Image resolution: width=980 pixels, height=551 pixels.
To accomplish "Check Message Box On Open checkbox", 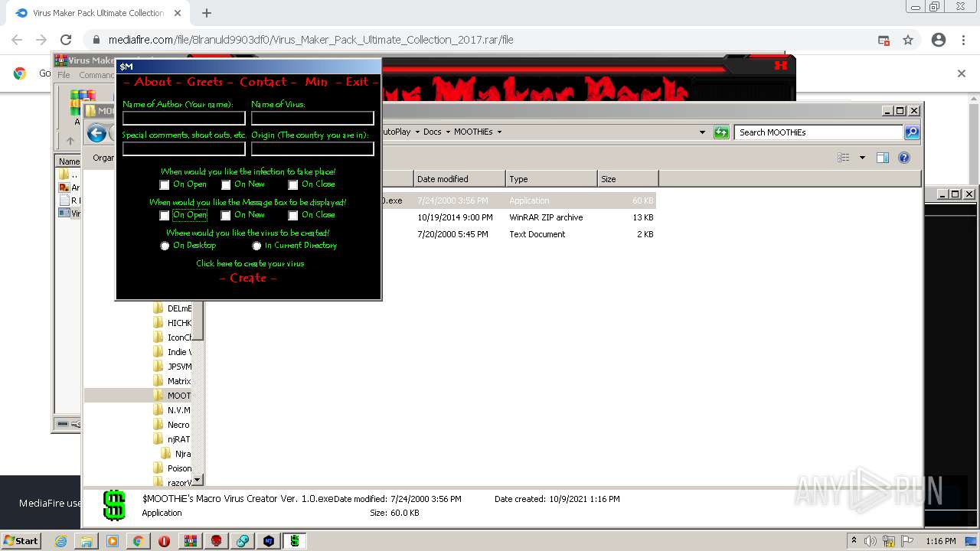I will (x=165, y=215).
